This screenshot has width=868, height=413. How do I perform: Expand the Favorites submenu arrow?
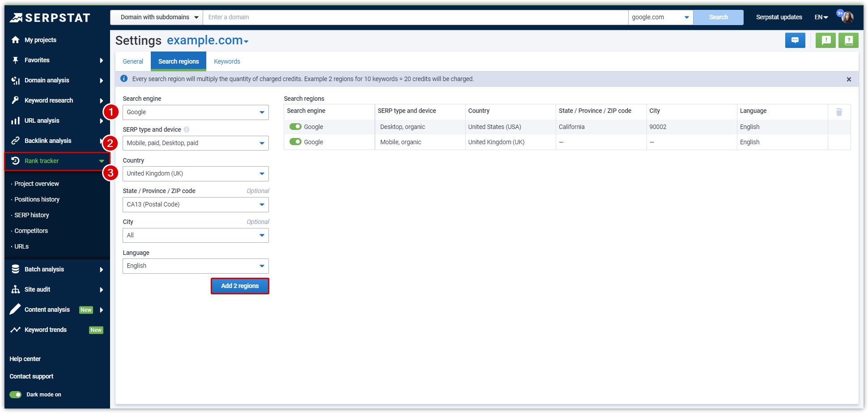click(x=102, y=60)
